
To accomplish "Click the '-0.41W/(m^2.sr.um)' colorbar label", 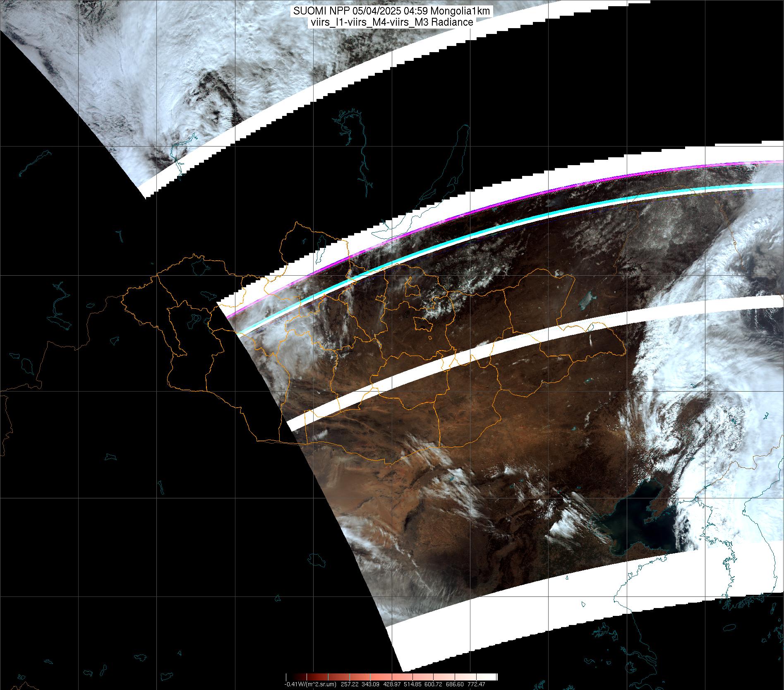I will tap(310, 684).
